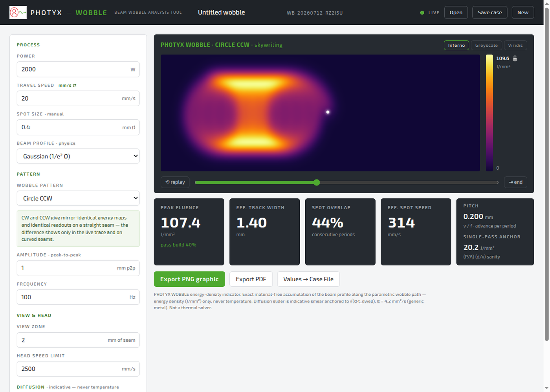Click the Peak Fluence 107.4 card
The height and width of the screenshot is (392, 550).
point(189,232)
